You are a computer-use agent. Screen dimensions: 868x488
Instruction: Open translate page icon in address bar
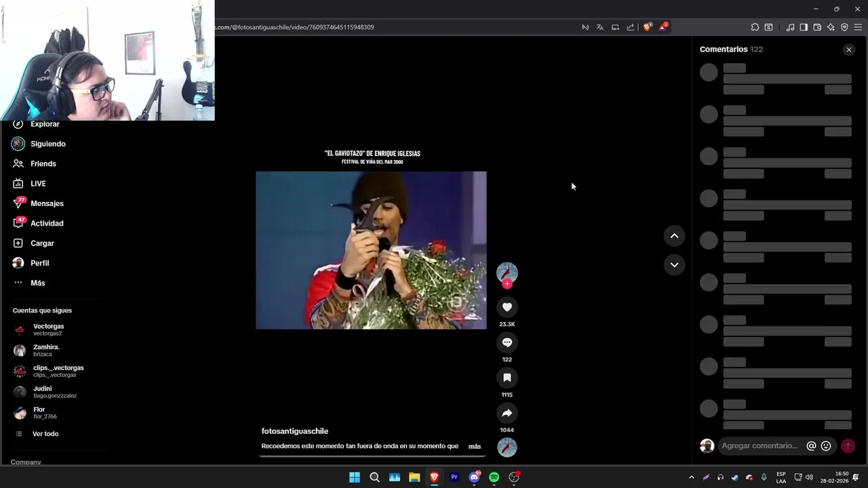600,27
